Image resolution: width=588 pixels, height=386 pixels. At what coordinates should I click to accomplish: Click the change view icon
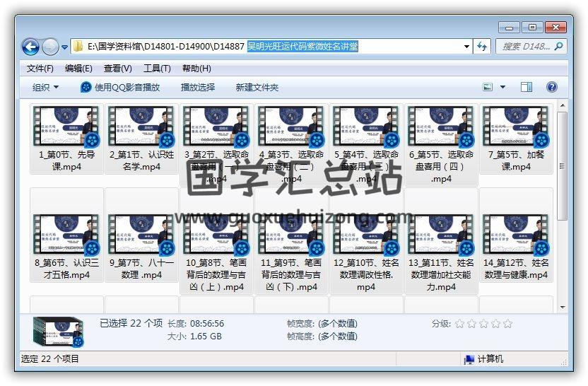[488, 88]
